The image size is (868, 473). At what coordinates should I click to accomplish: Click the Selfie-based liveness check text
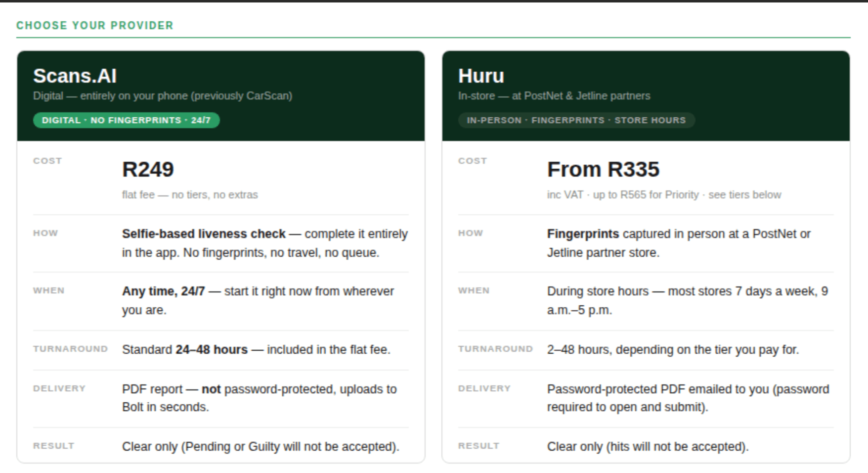[x=204, y=234]
